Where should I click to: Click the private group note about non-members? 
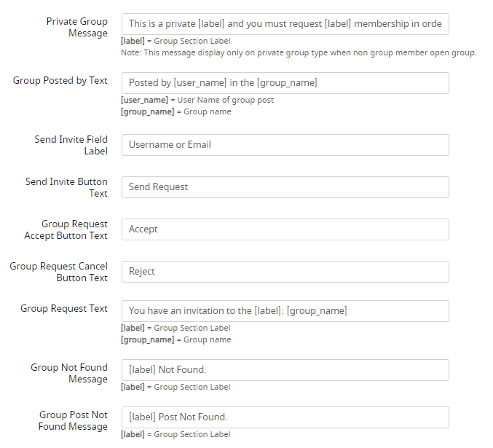(x=299, y=53)
